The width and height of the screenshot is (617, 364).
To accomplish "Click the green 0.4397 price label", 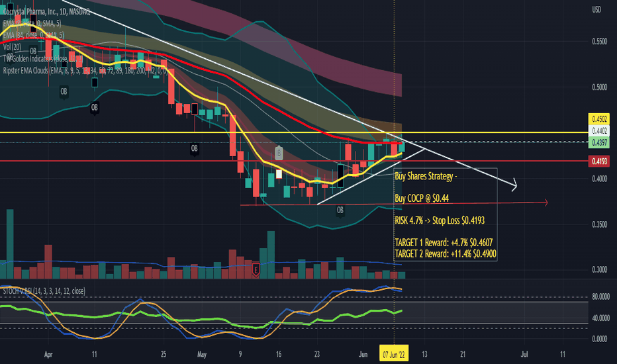I will click(599, 142).
